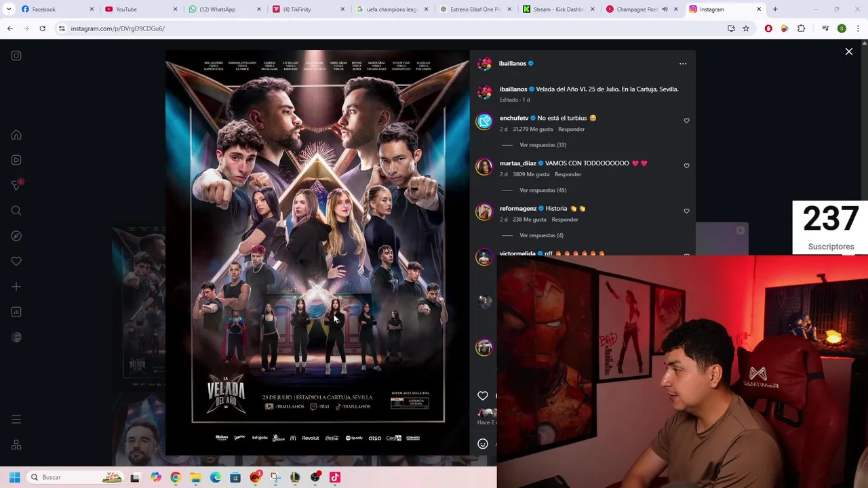This screenshot has width=868, height=488.
Task: Reply to the reformagenz comment
Action: point(565,220)
